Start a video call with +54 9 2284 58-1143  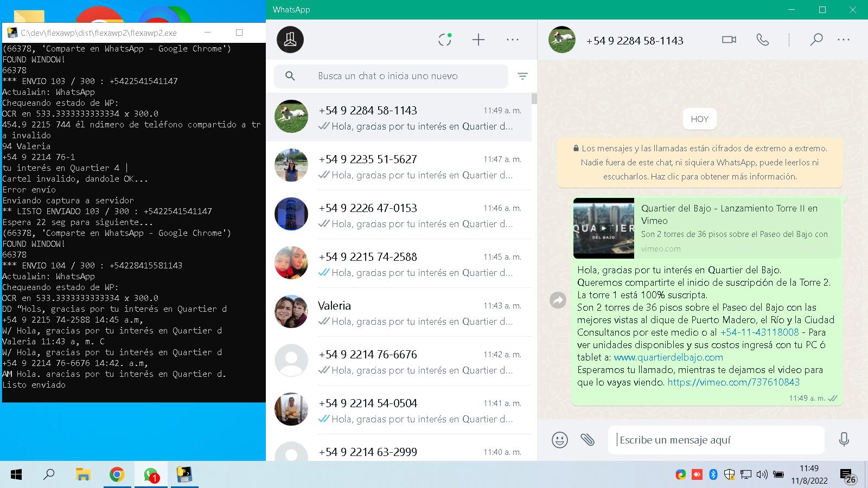click(729, 40)
